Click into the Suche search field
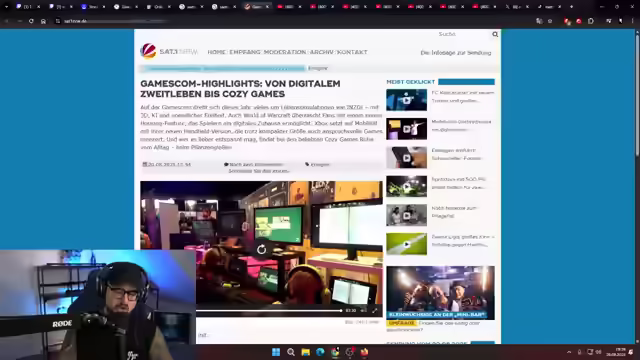This screenshot has height=360, width=640. click(x=463, y=34)
